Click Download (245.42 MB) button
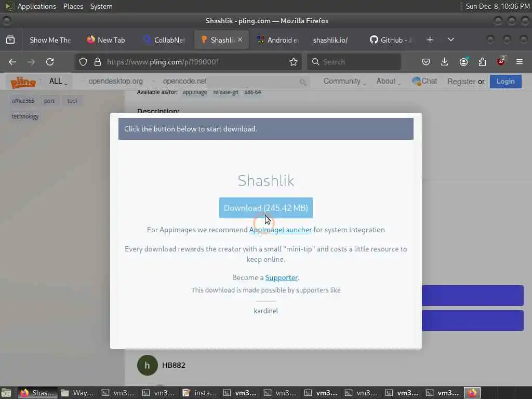 click(x=265, y=208)
